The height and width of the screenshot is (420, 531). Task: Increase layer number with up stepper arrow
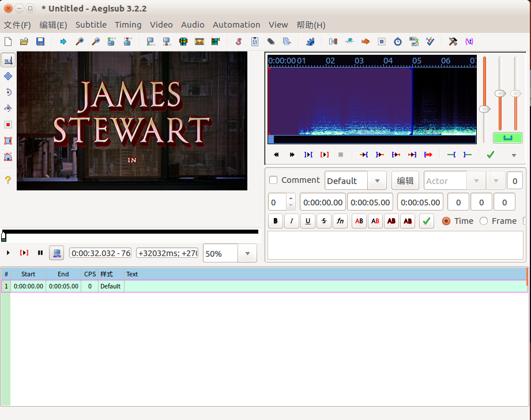[291, 198]
